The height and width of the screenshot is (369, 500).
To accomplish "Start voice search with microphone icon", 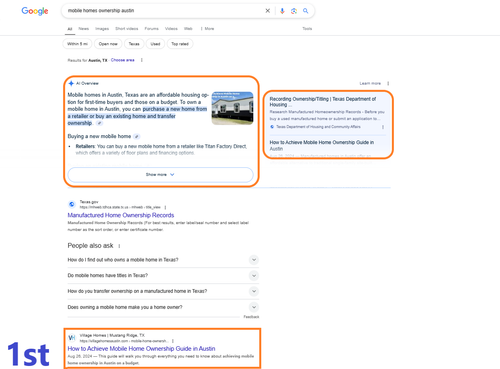I will pyautogui.click(x=282, y=11).
